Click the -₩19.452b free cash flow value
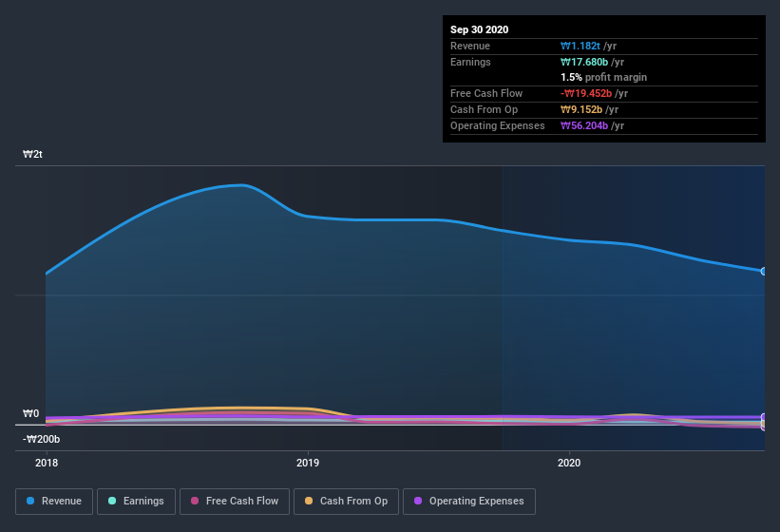The width and height of the screenshot is (780, 532). point(586,93)
